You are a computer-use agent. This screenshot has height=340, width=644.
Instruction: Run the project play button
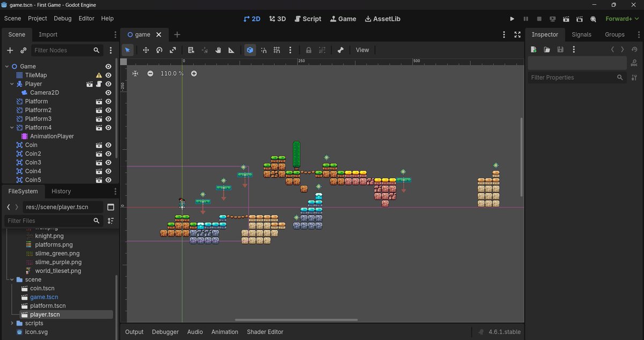click(x=512, y=19)
